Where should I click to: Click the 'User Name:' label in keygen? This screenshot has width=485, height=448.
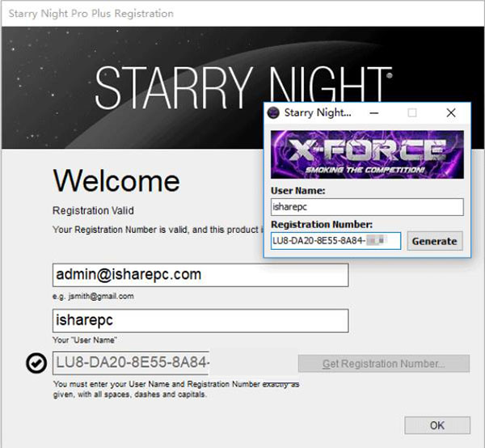[297, 191]
